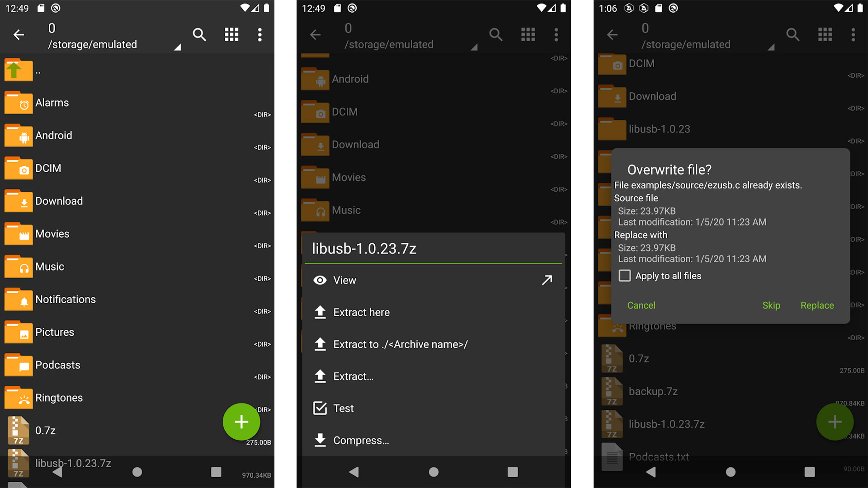Screen dimensions: 868x488
Task: Enable Apply to all files checkbox
Action: pos(625,275)
